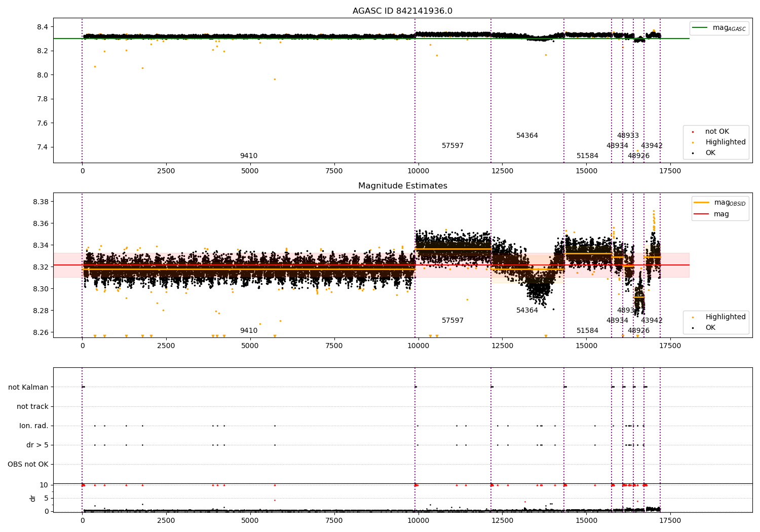760x532 pixels.
Task: Click the 7500 x-tick under Magnitude Estimates plot
Action: click(334, 346)
